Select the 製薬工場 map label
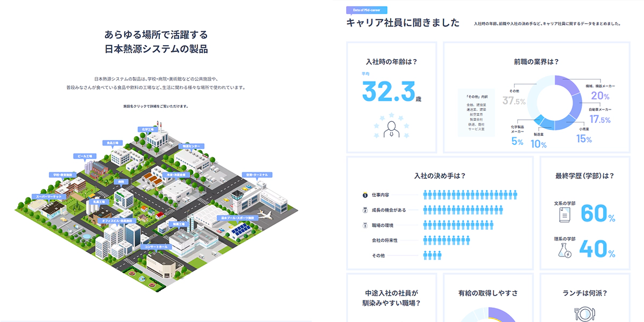The image size is (644, 322). (178, 224)
